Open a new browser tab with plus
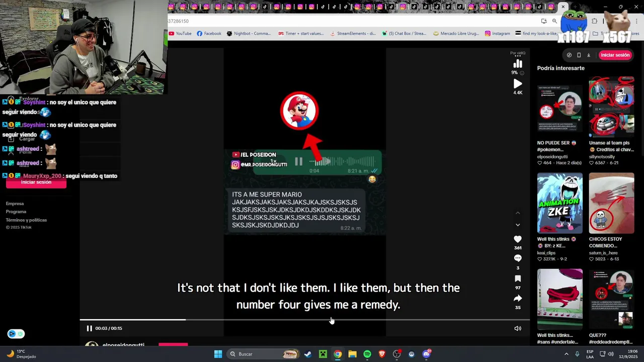Screen dimensions: 644x362 coord(576,7)
